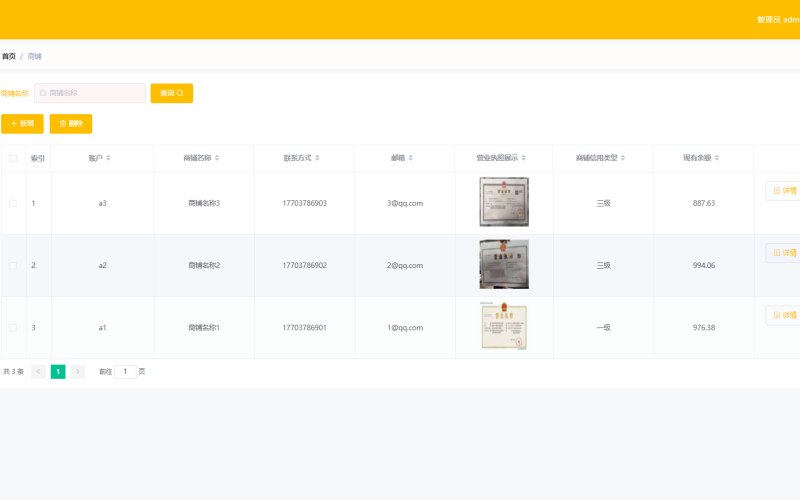The height and width of the screenshot is (500, 800).
Task: Open business license image of a2
Action: [x=504, y=264]
